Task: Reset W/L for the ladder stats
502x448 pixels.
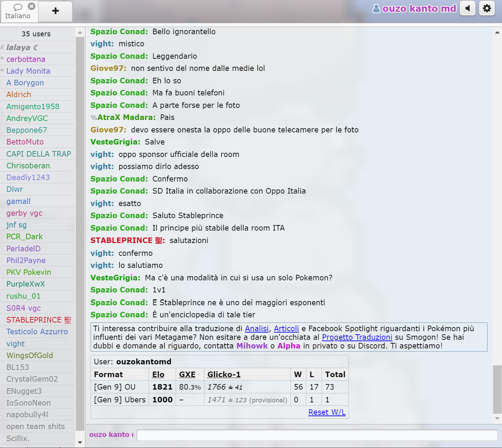Action: tap(327, 412)
